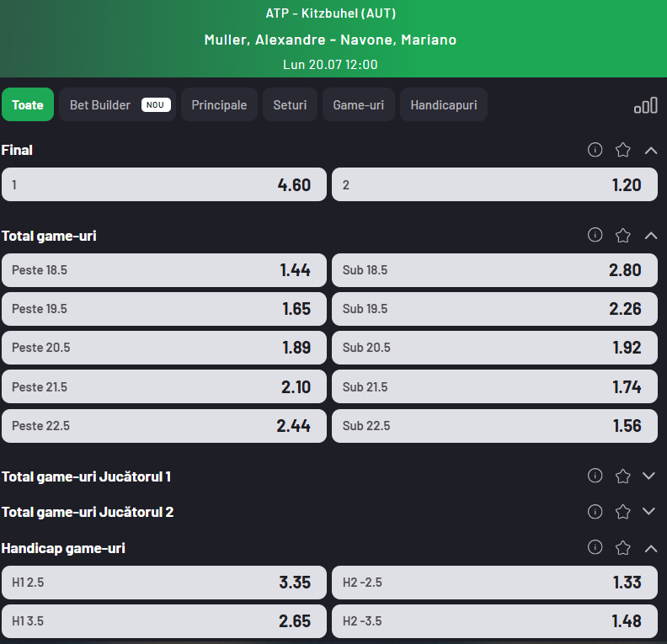Star Total game-uri Jucătorul 2 market
This screenshot has width=667, height=644.
(x=622, y=511)
